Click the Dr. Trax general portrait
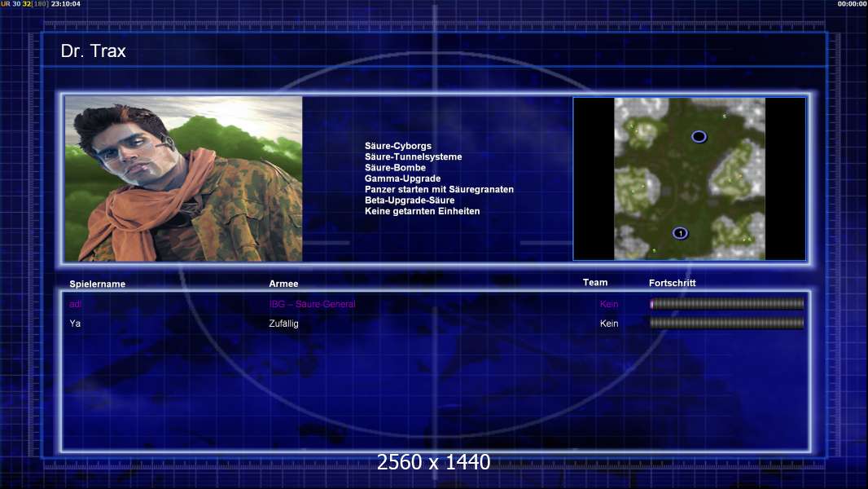This screenshot has width=868, height=489. point(184,178)
